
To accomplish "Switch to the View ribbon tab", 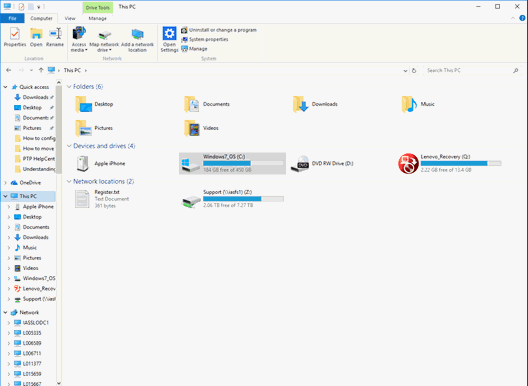I will point(70,18).
